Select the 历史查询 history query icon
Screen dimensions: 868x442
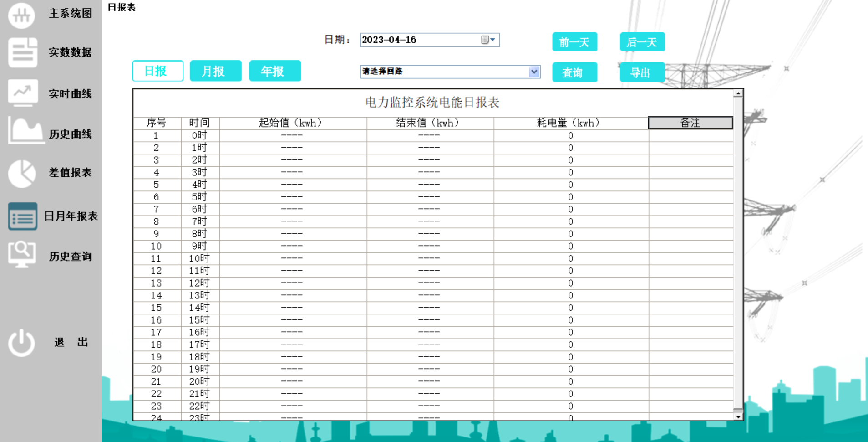tap(21, 254)
